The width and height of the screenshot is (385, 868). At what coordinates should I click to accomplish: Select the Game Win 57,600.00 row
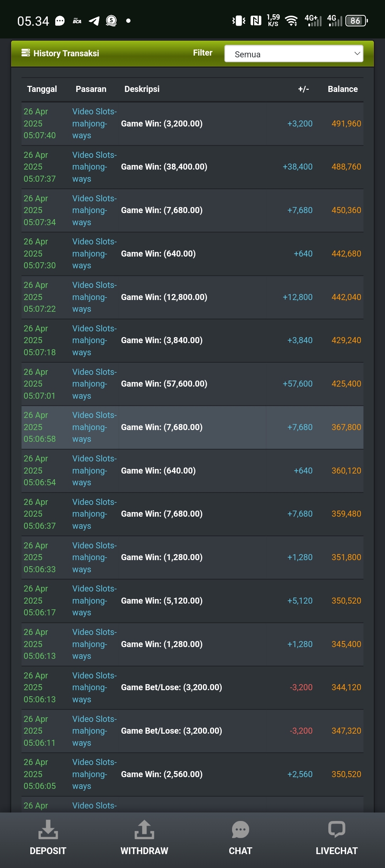pos(192,384)
